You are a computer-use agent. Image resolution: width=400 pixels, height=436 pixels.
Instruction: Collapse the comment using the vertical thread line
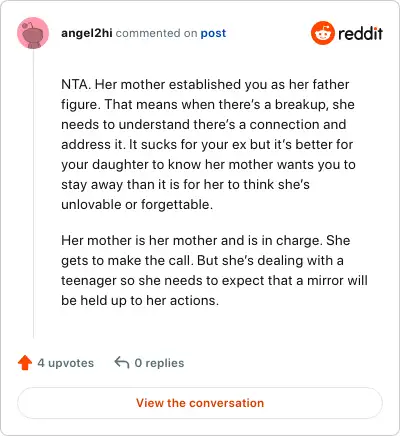click(x=33, y=193)
